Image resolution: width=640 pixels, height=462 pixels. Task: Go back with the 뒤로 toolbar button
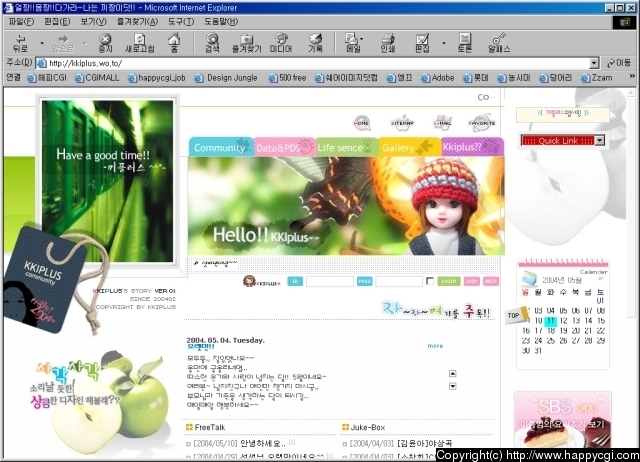[x=20, y=43]
